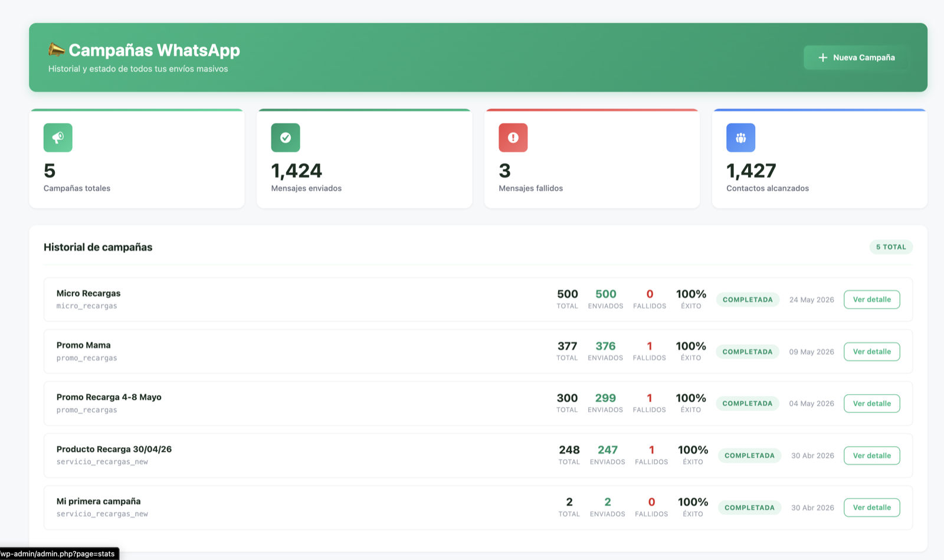
Task: Click COMPLETADA status of Mi primera campaña
Action: [750, 507]
